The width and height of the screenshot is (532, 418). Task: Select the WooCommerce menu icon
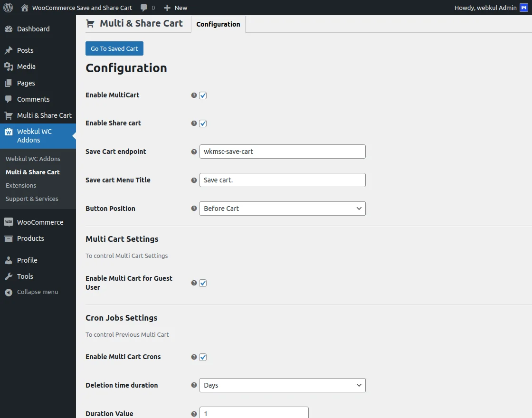coord(9,222)
